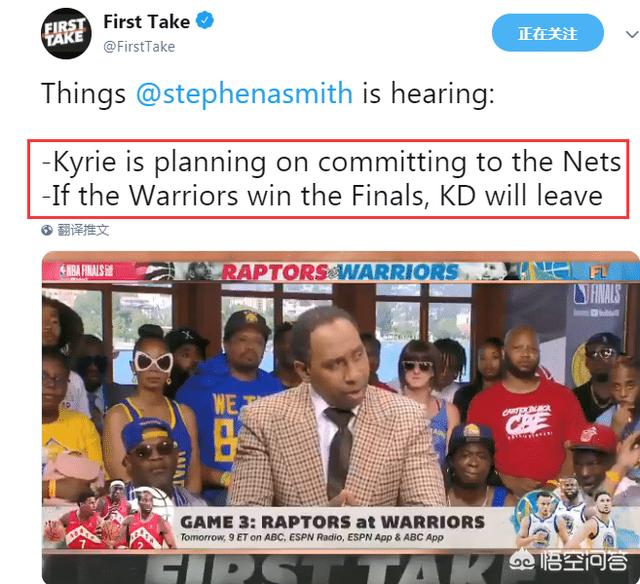Translate tweet via 翻译推文 link
Viewport: 640px width, 584px height.
(x=83, y=230)
